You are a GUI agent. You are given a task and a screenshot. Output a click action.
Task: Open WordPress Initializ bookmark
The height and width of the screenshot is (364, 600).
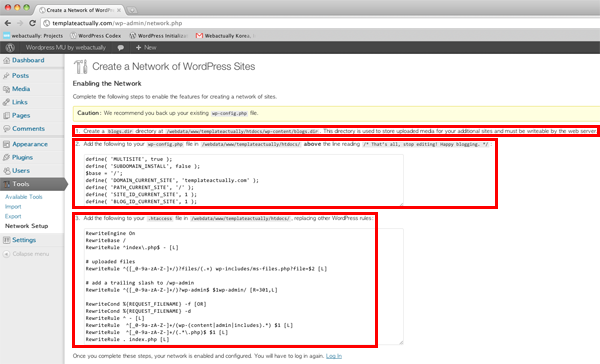[x=159, y=36]
